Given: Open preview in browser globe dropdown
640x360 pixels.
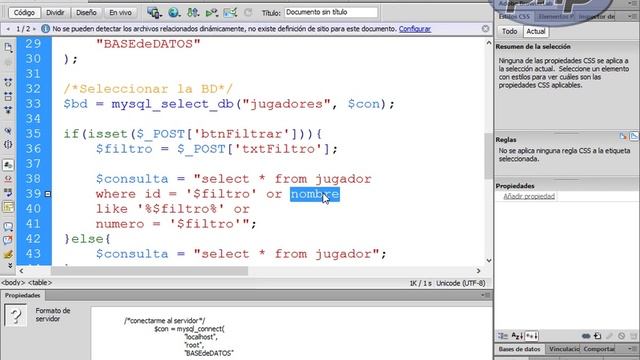Looking at the screenshot, I should [x=174, y=13].
